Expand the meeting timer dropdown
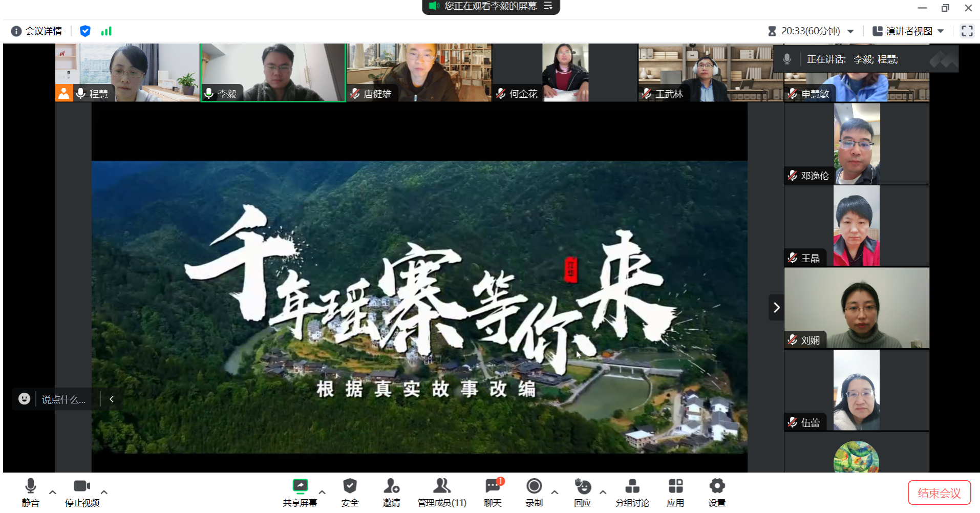 tap(850, 31)
